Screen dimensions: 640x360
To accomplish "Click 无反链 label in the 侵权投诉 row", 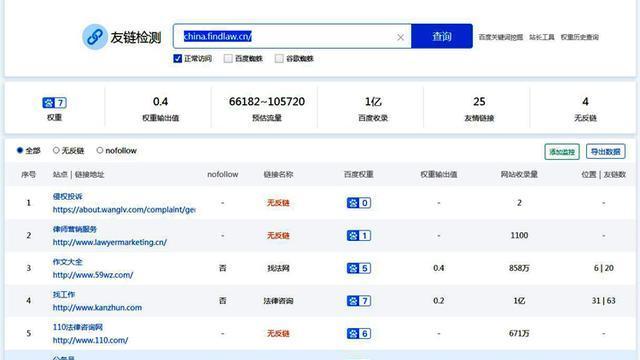I will pos(278,203).
